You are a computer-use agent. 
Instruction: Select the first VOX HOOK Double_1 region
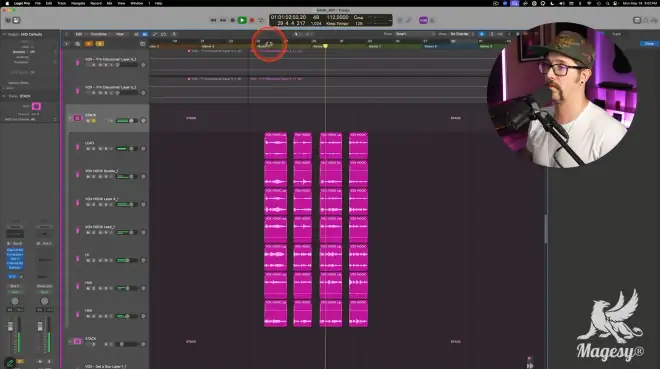(x=275, y=173)
